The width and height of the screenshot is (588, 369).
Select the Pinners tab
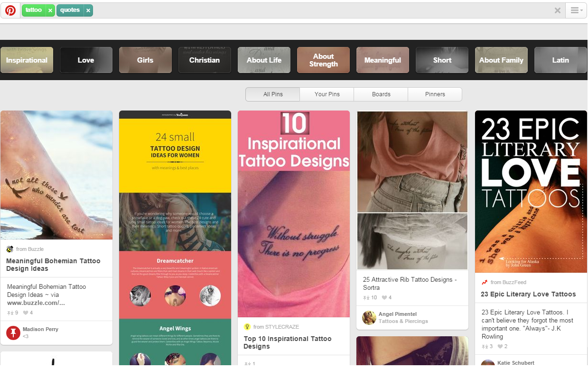(435, 94)
